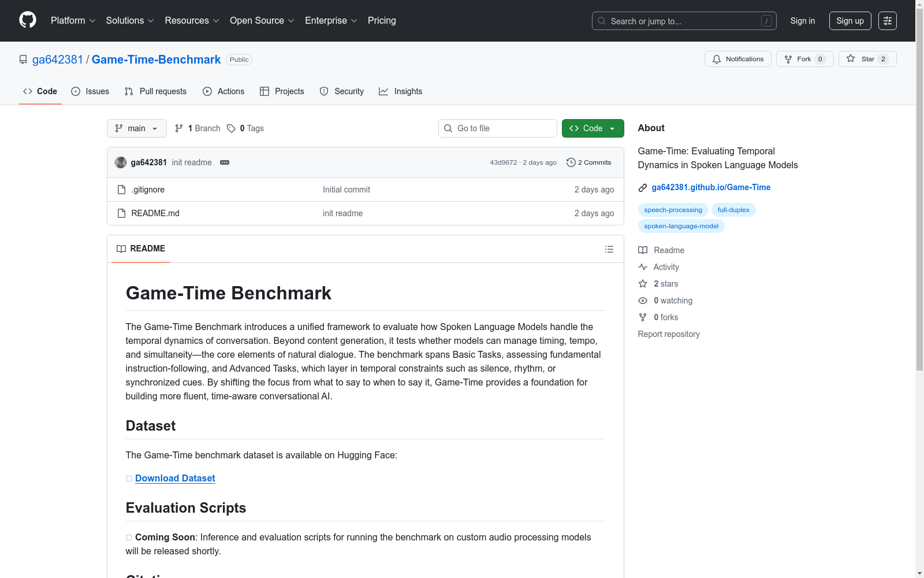The width and height of the screenshot is (924, 578).
Task: Click the page vertical scrollbar thumb
Action: coord(919,190)
